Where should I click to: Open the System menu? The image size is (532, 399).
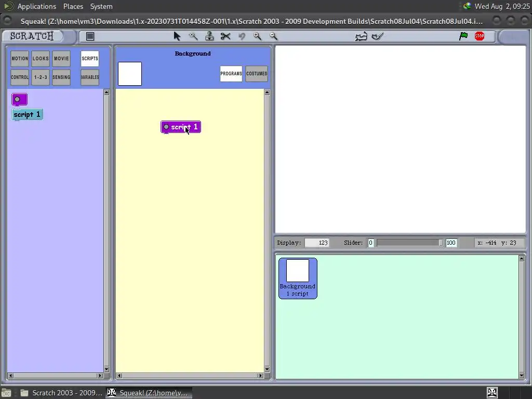101,6
